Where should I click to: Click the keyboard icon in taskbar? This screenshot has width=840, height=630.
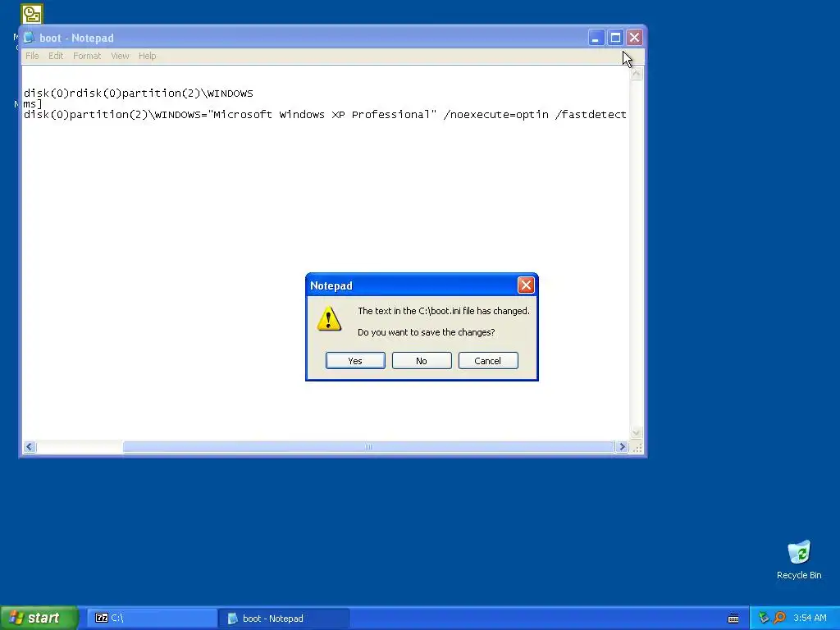coord(733,619)
